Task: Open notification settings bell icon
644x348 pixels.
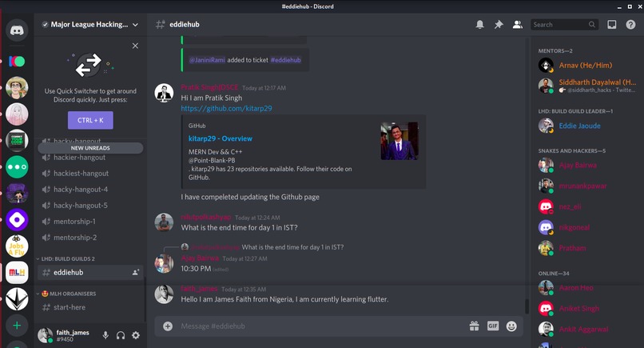Action: [x=479, y=25]
